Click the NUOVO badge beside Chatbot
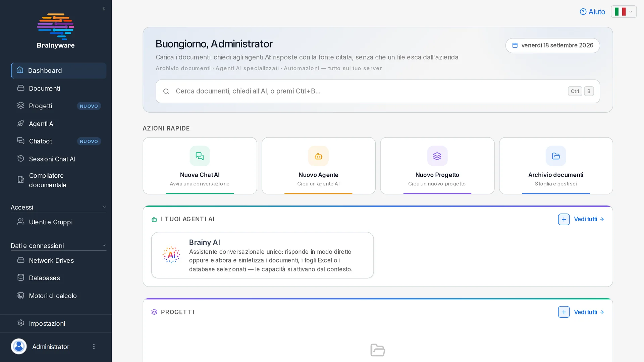The width and height of the screenshot is (644, 362). point(89,141)
